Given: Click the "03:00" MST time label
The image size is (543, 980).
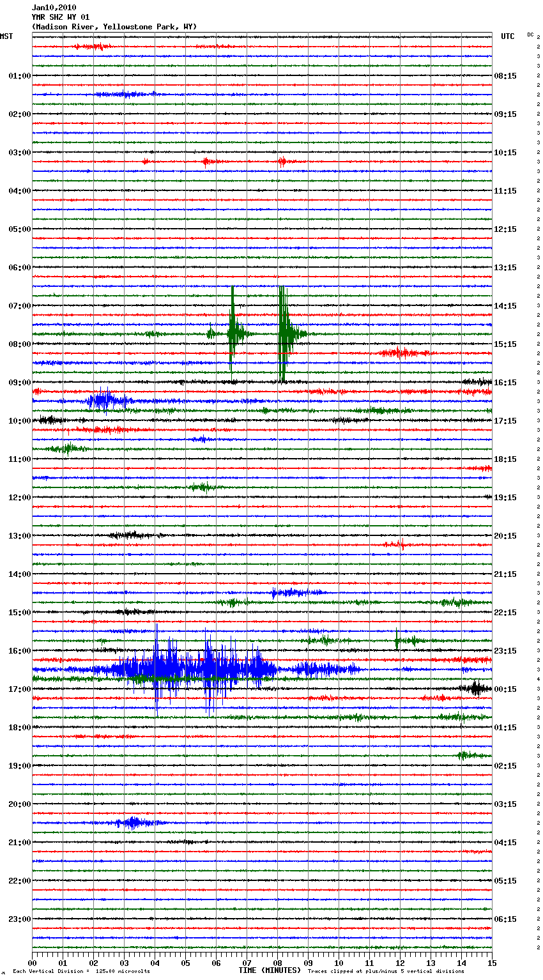Looking at the screenshot, I should 20,153.
